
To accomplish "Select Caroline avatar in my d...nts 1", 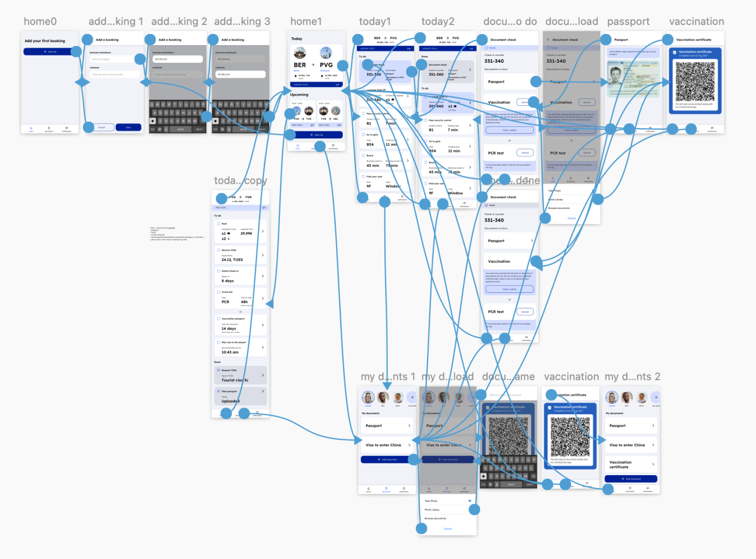I will [x=368, y=397].
